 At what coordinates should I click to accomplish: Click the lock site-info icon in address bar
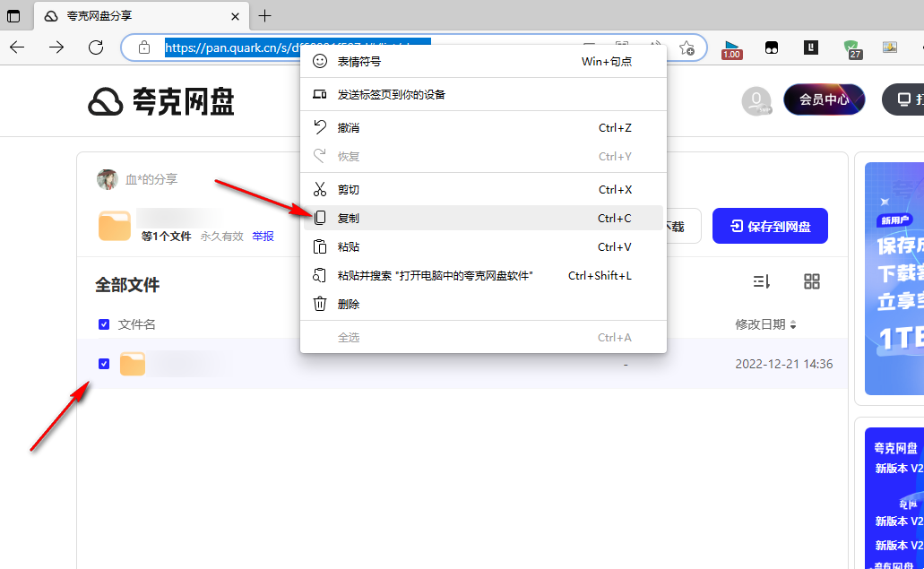tap(143, 47)
